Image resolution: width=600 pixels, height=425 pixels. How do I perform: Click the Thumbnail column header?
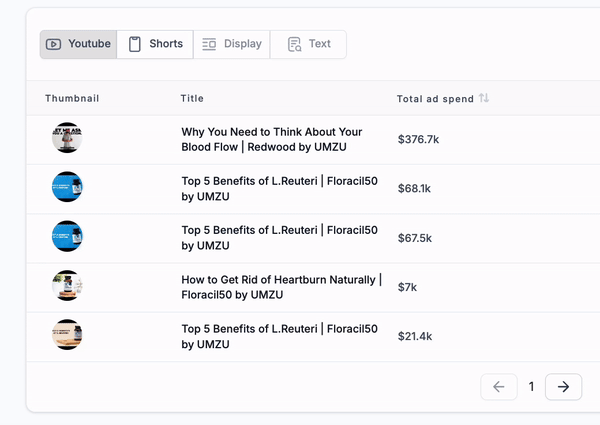tap(72, 98)
